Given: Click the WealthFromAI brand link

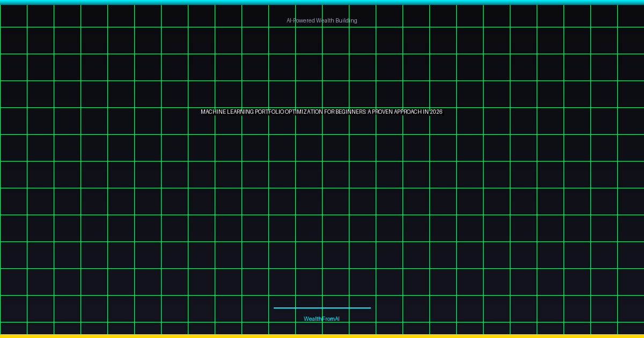Looking at the screenshot, I should [321, 319].
